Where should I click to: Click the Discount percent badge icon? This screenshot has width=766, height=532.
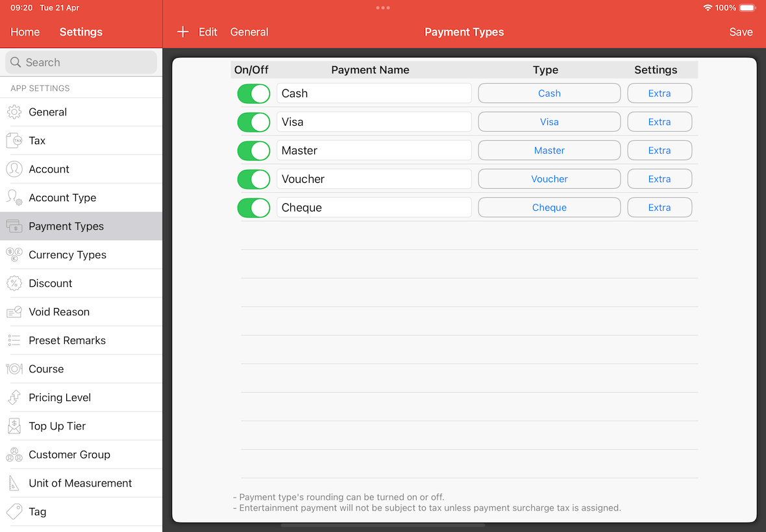point(14,283)
